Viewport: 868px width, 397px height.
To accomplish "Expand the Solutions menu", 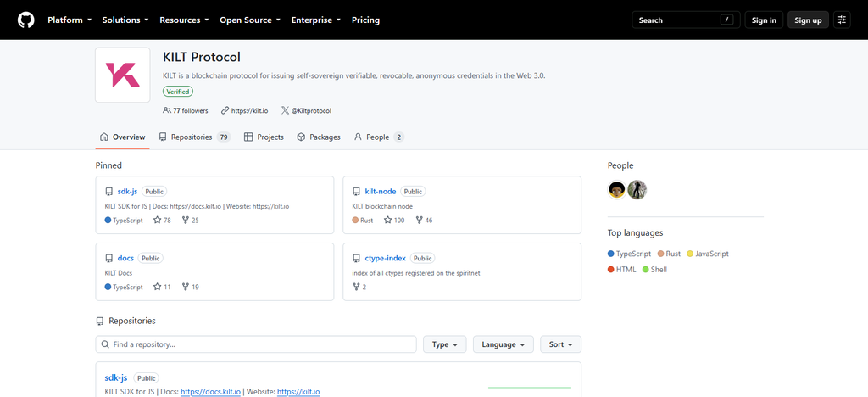I will point(125,20).
